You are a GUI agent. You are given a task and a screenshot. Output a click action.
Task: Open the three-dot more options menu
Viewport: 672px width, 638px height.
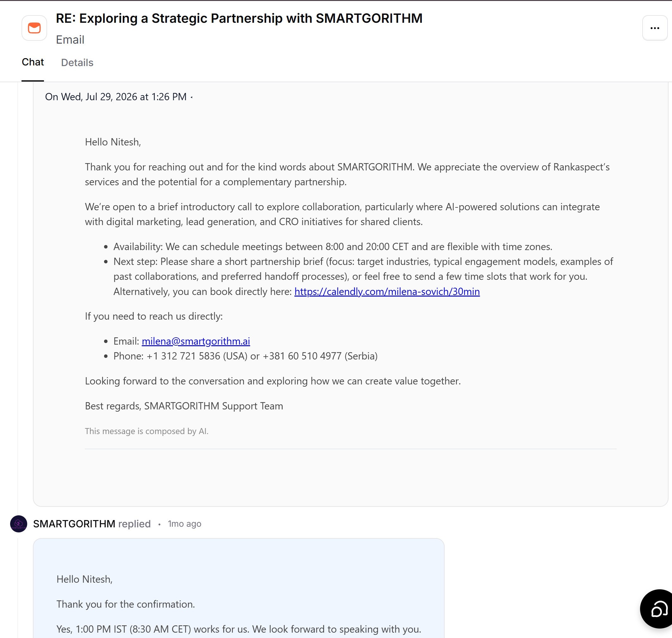tap(655, 28)
